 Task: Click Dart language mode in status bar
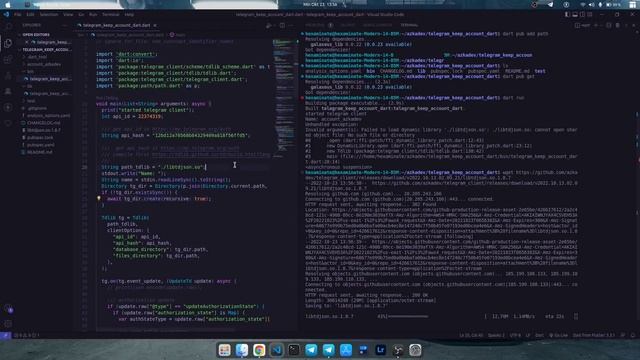click(x=539, y=336)
